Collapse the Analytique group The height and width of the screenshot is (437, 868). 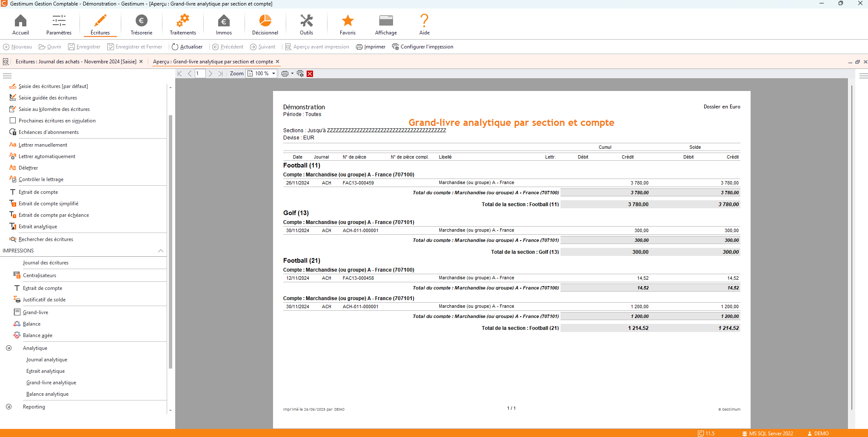coord(9,348)
